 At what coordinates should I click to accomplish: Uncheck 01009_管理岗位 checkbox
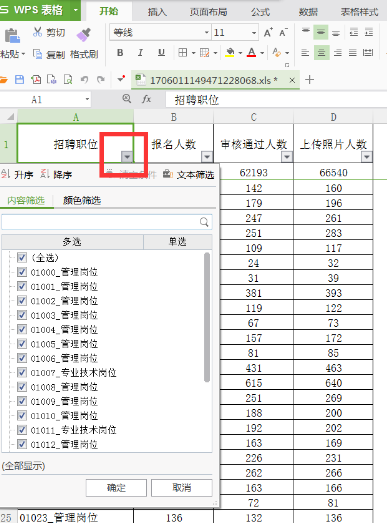22,401
